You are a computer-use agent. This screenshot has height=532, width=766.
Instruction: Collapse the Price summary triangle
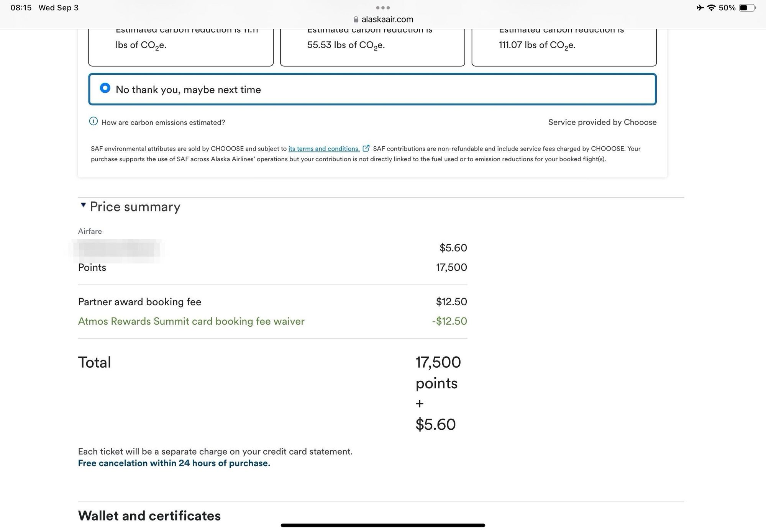point(83,205)
